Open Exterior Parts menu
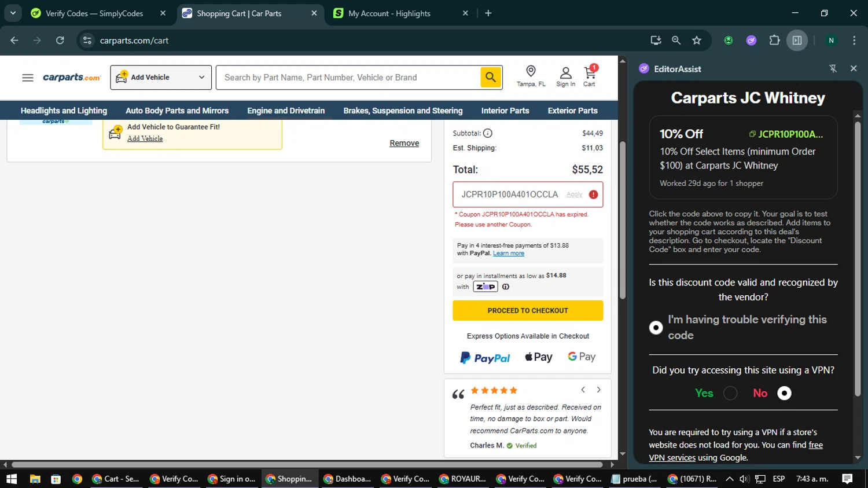Viewport: 868px width, 488px height. pyautogui.click(x=573, y=111)
